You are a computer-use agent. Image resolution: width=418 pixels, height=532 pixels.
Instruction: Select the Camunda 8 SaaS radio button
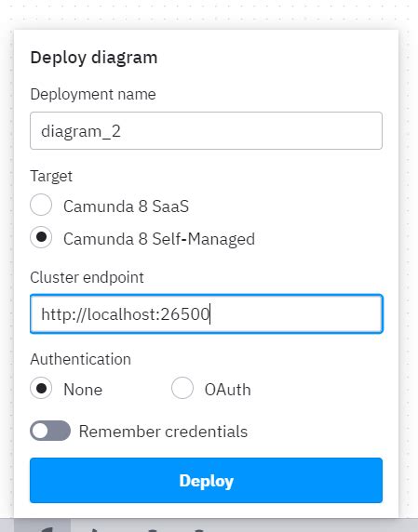[x=41, y=205]
